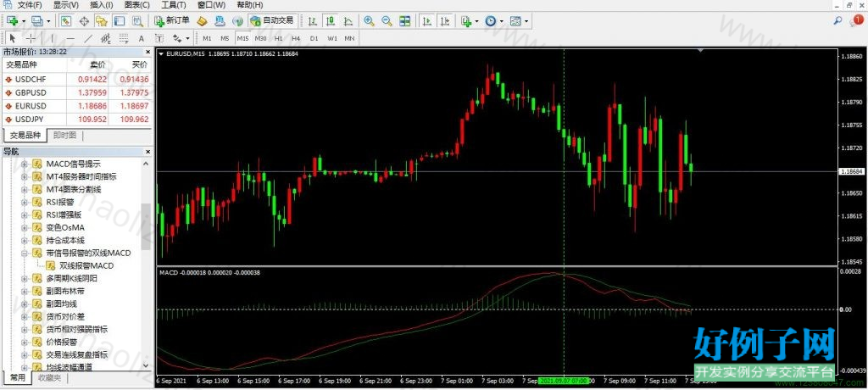Open the Terminal panel icon
The height and width of the screenshot is (390, 868).
click(x=119, y=21)
